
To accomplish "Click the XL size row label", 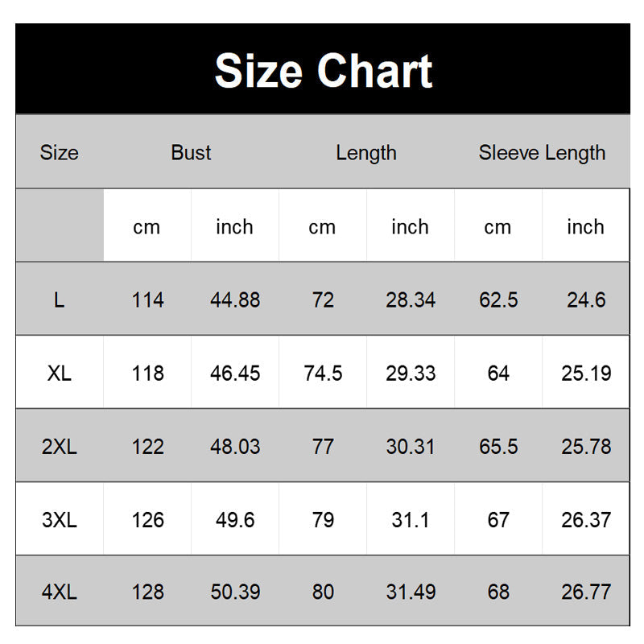I will 59,374.
